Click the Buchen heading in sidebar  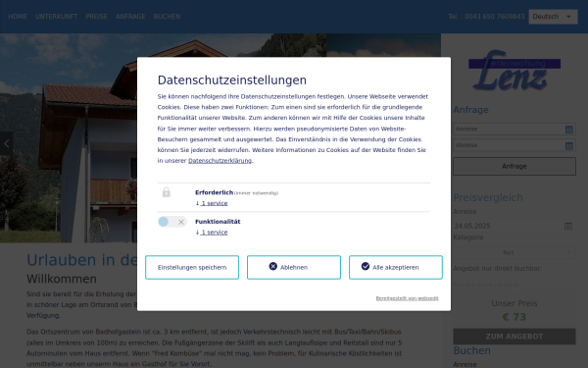click(x=471, y=350)
